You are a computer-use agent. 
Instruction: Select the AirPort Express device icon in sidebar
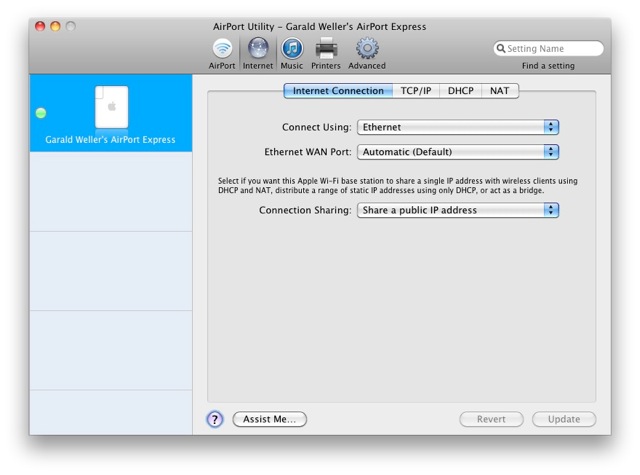[111, 107]
